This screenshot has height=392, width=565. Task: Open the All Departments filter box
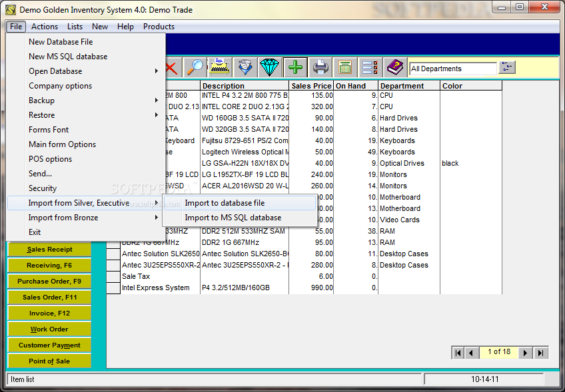click(452, 69)
